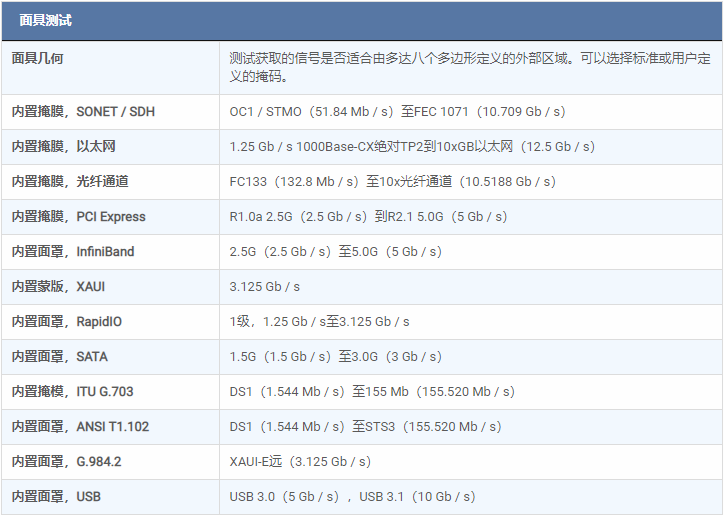Select the 内置面罩，InfiniBand row label
724x515 pixels.
[72, 252]
